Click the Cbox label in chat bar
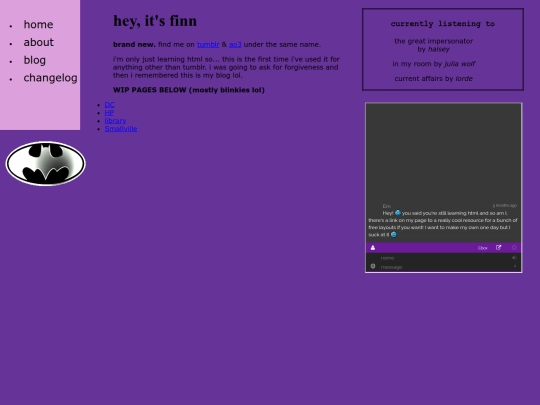 click(x=482, y=248)
